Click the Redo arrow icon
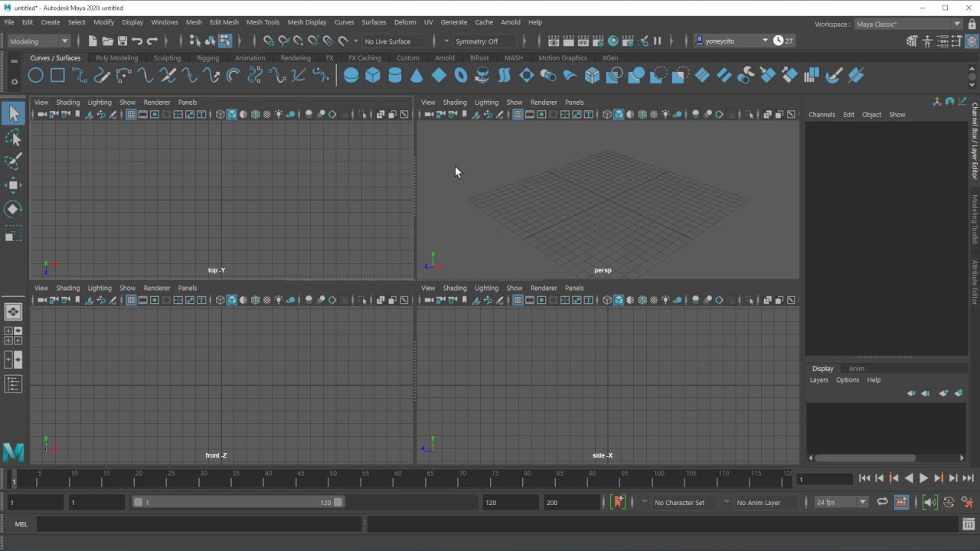Image resolution: width=980 pixels, height=551 pixels. click(x=152, y=41)
